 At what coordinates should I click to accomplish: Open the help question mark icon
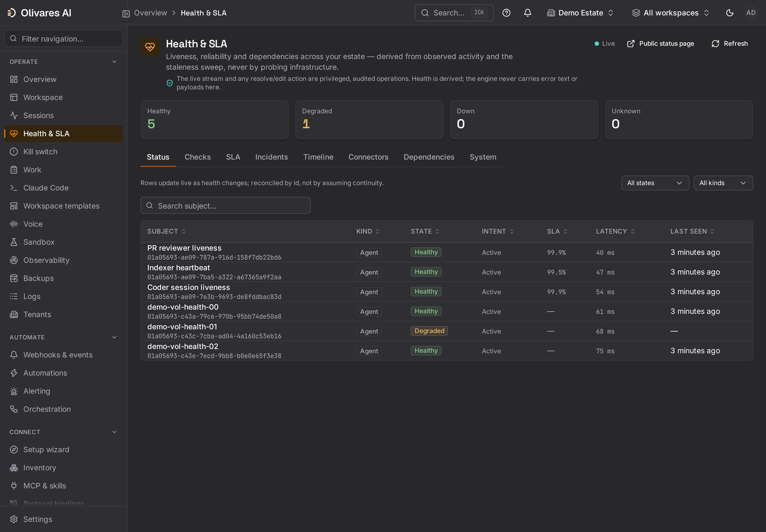pyautogui.click(x=506, y=13)
